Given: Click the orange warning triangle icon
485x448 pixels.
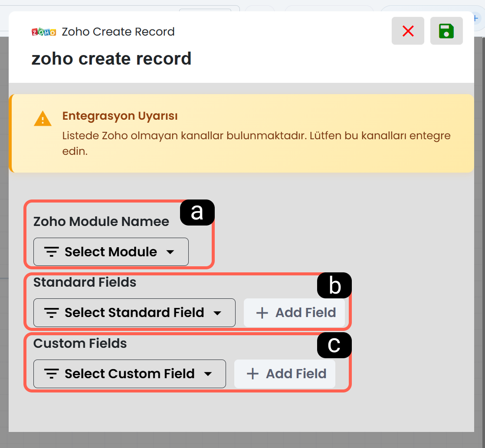Looking at the screenshot, I should [x=43, y=119].
